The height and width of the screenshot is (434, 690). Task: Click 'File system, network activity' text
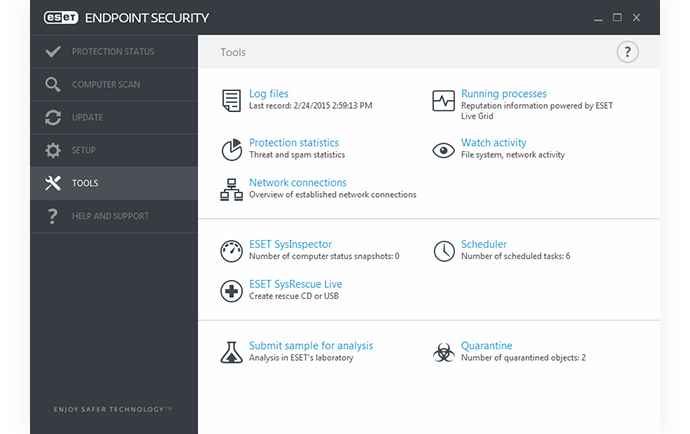pyautogui.click(x=513, y=155)
